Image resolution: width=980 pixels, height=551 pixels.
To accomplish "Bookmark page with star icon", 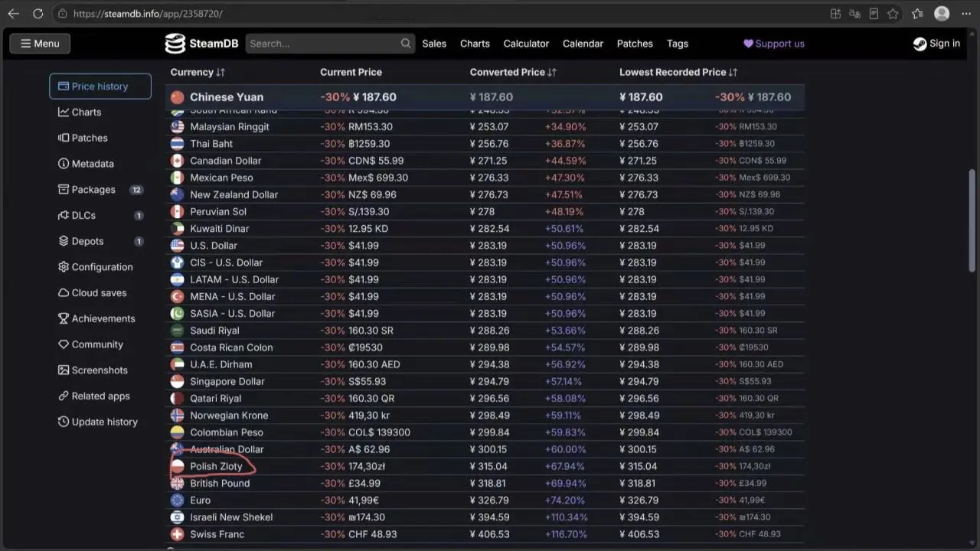I will [893, 14].
